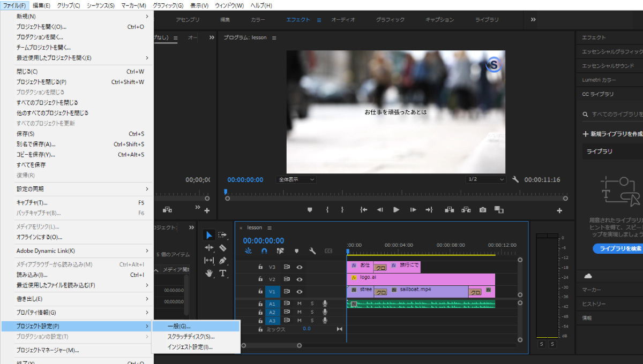Toggle V3 track output eye
Image resolution: width=643 pixels, height=364 pixels.
(300, 267)
